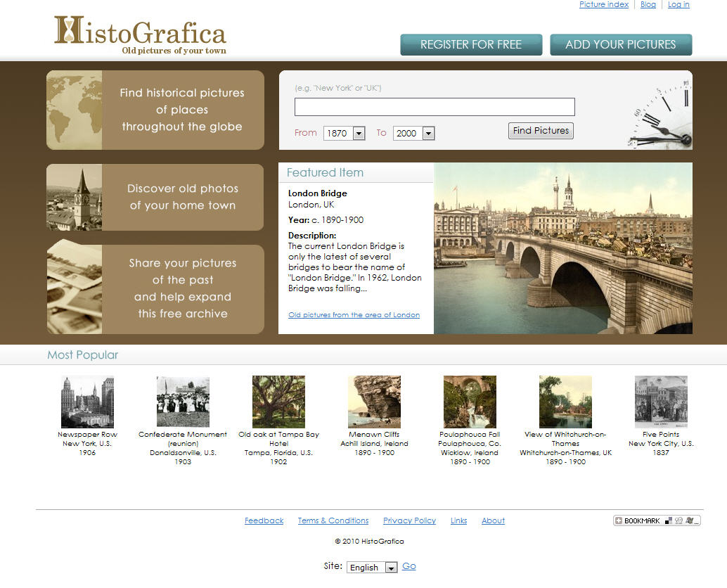Click the Most Popular heading

tap(82, 354)
